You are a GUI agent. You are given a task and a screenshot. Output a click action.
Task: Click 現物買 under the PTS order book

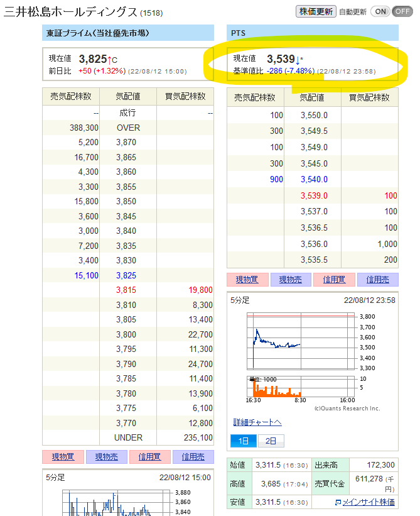[x=247, y=280]
